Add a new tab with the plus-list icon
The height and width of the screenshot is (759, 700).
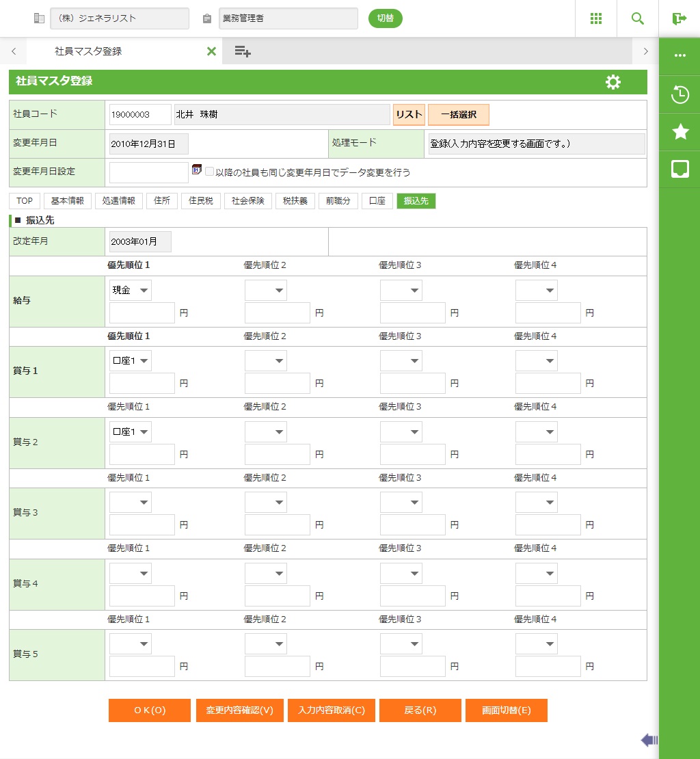point(242,51)
